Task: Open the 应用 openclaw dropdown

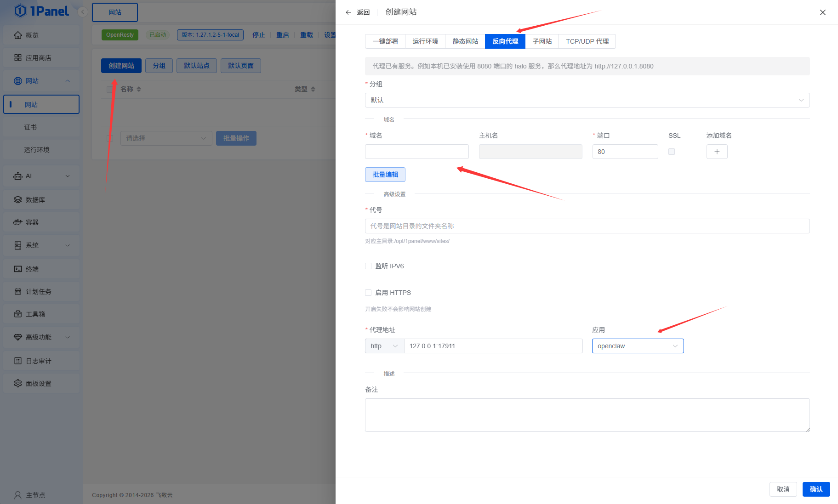Action: pos(638,346)
